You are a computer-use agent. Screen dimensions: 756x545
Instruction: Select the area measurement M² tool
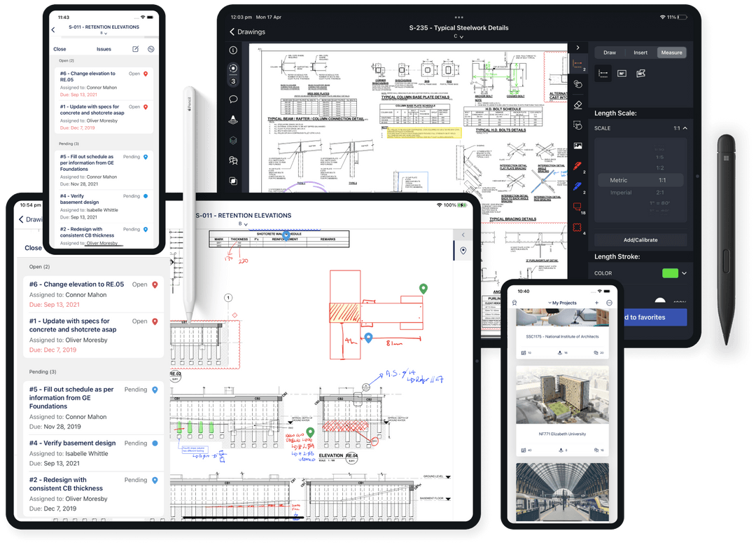[x=622, y=72]
